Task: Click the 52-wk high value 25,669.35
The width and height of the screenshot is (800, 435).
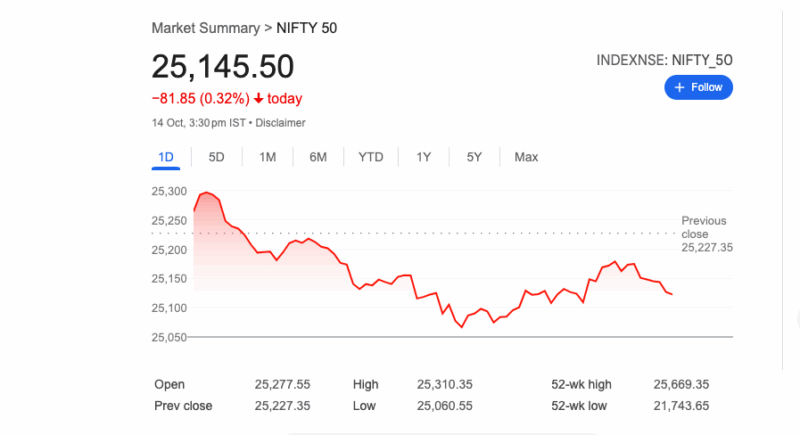Action: [681, 384]
